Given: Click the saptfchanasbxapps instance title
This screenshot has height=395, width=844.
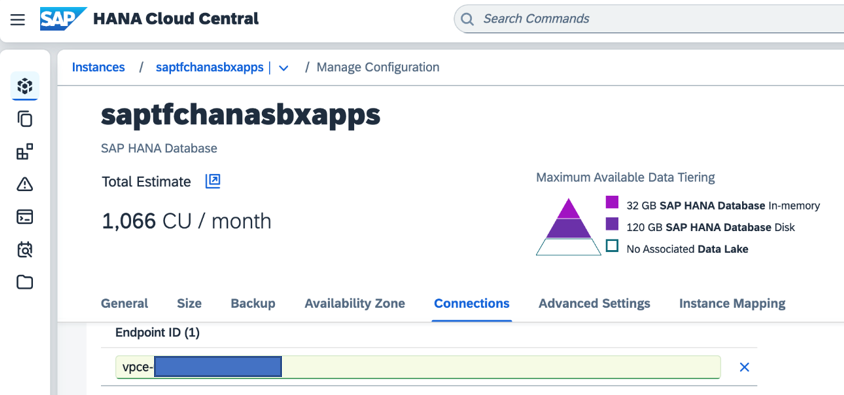Looking at the screenshot, I should coord(241,115).
